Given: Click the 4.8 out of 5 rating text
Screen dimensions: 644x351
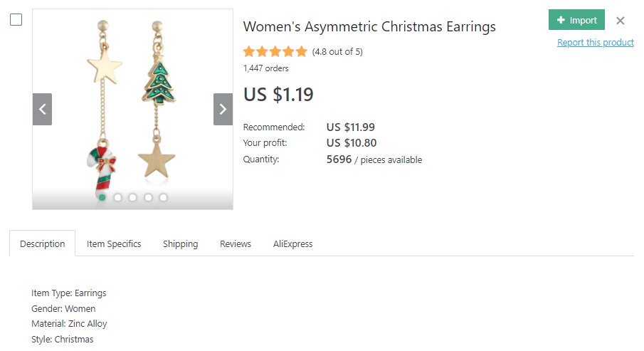Looking at the screenshot, I should [337, 52].
